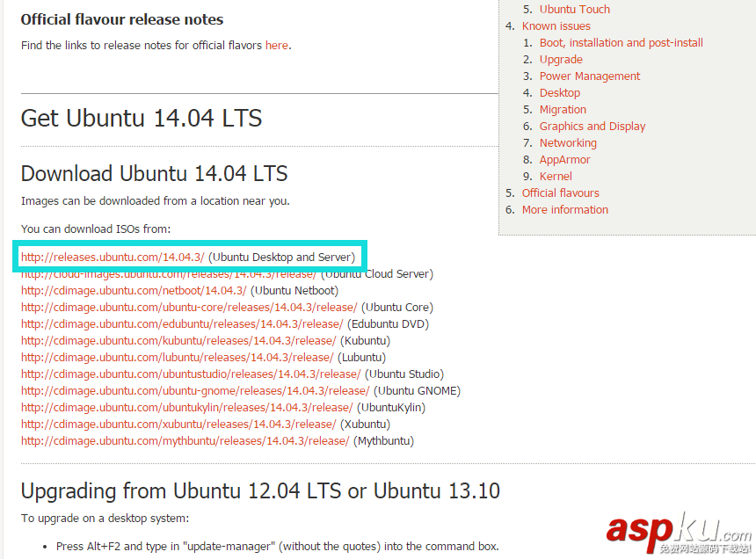Go to Graphics and Display entry
756x559 pixels.
click(x=592, y=127)
